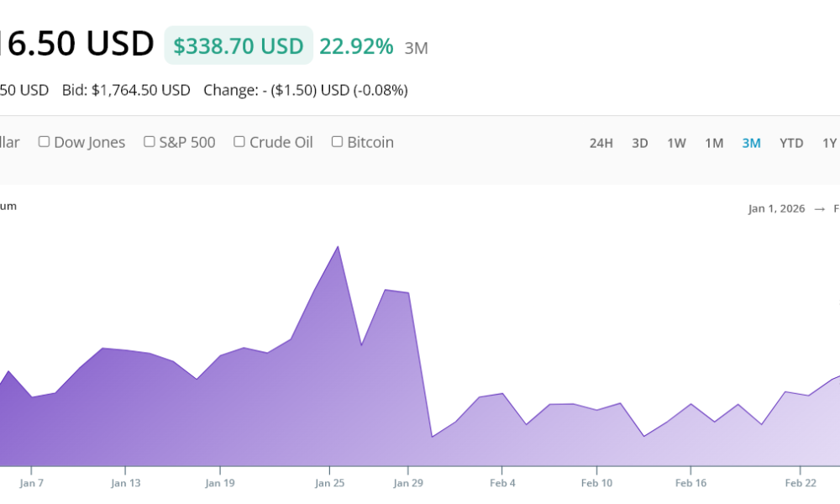Image resolution: width=840 pixels, height=504 pixels.
Task: Show year-to-date YTD chart
Action: (791, 143)
